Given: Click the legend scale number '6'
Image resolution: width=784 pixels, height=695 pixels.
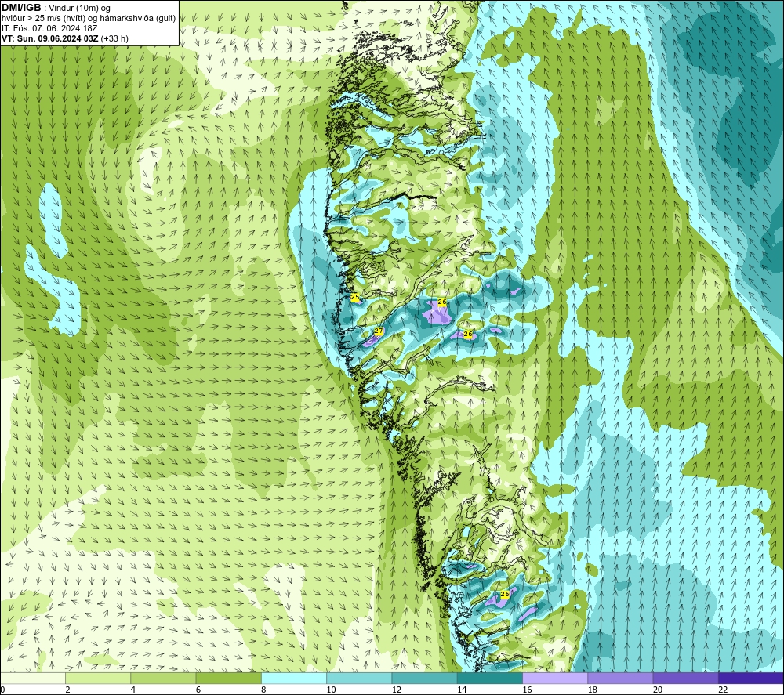Looking at the screenshot, I should pos(198,690).
